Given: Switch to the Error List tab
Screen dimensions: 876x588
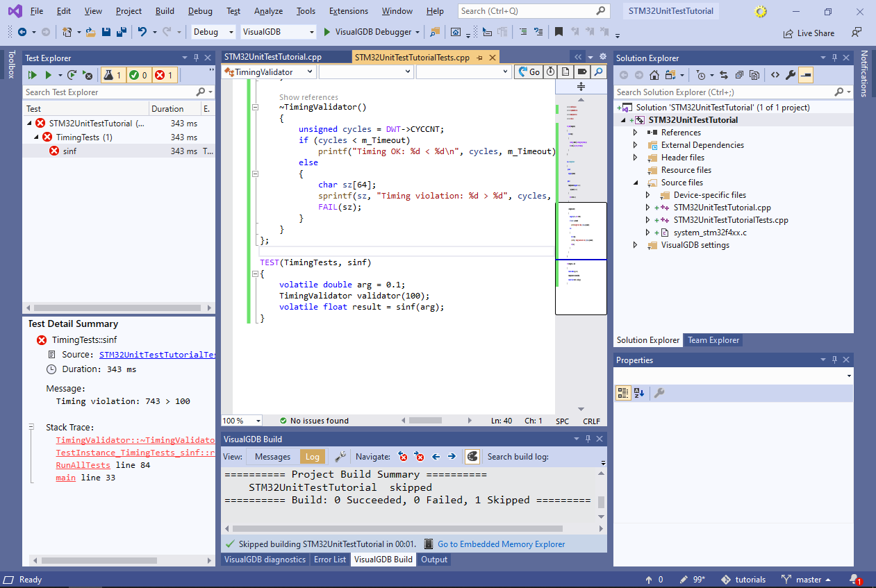Looking at the screenshot, I should (x=330, y=560).
